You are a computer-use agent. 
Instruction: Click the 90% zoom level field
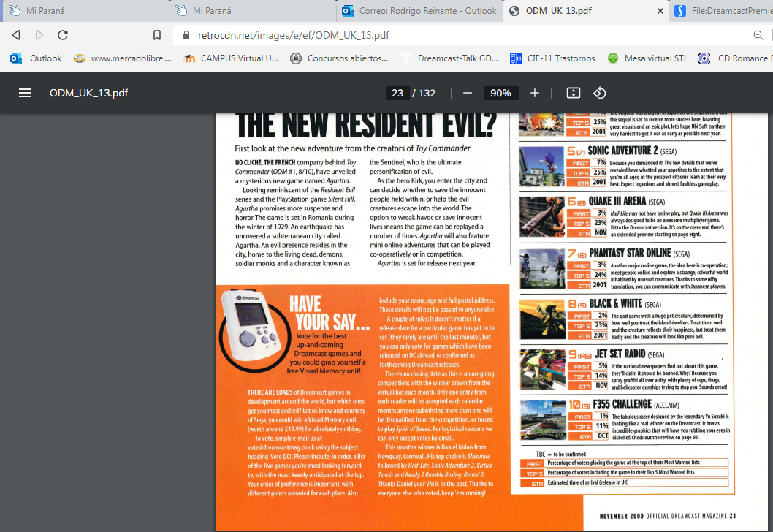click(500, 93)
